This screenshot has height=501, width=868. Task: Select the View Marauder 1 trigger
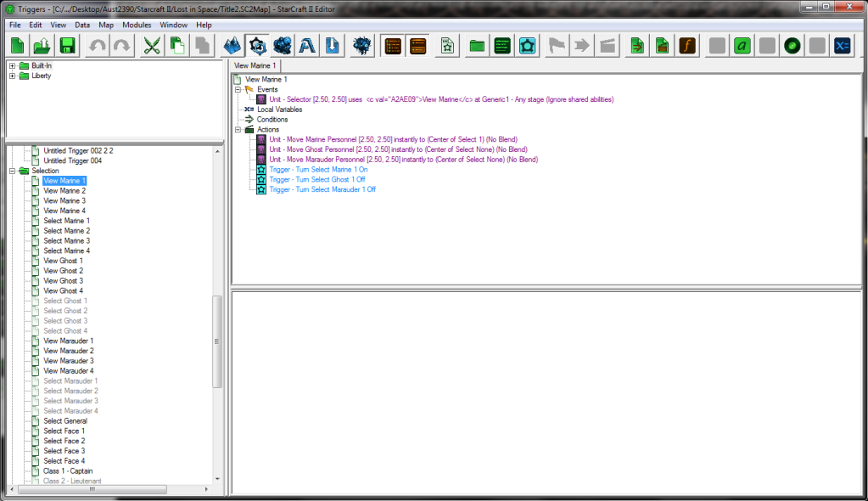click(x=68, y=341)
